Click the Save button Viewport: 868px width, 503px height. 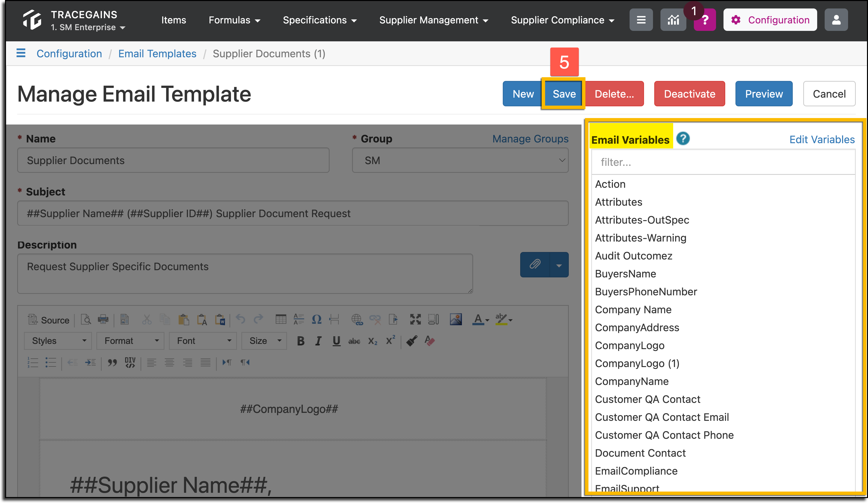pyautogui.click(x=564, y=94)
